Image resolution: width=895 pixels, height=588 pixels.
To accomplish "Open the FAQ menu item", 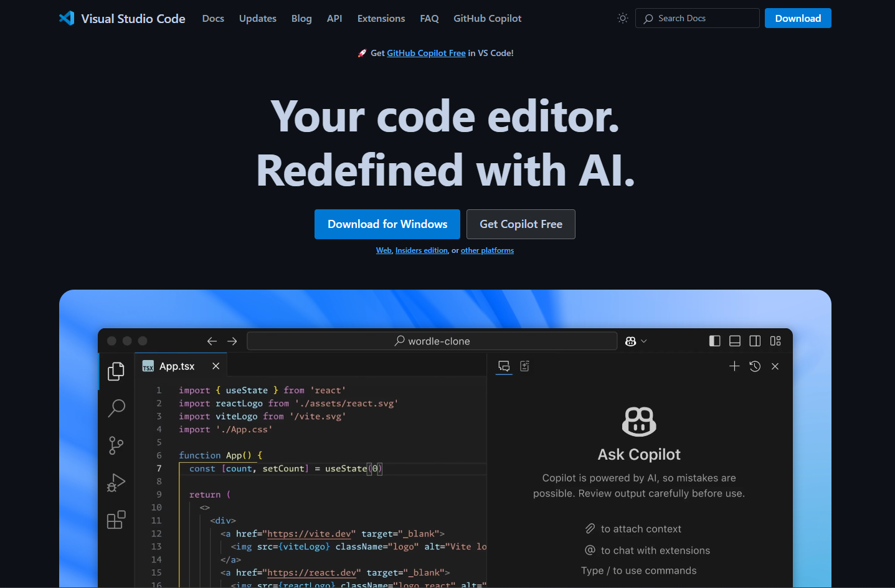I will click(x=429, y=19).
